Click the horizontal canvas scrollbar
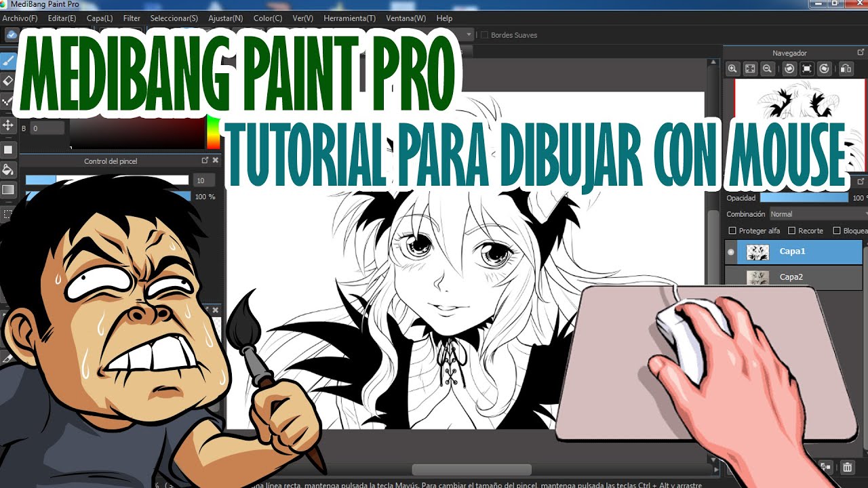Screen dimensions: 868x488 pyautogui.click(x=471, y=470)
